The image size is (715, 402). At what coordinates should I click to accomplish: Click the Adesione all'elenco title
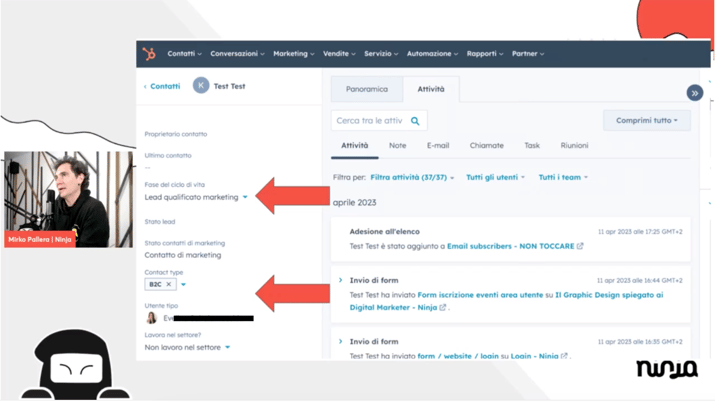coord(384,232)
